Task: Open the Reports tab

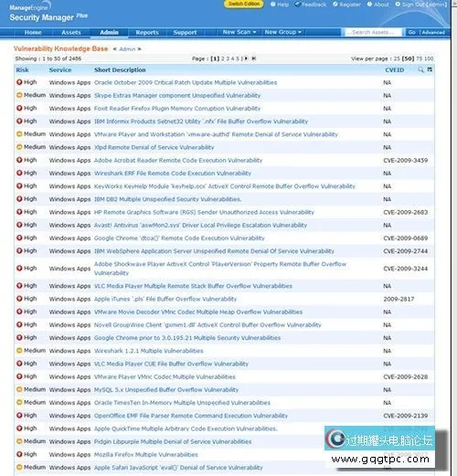Action: (x=147, y=32)
